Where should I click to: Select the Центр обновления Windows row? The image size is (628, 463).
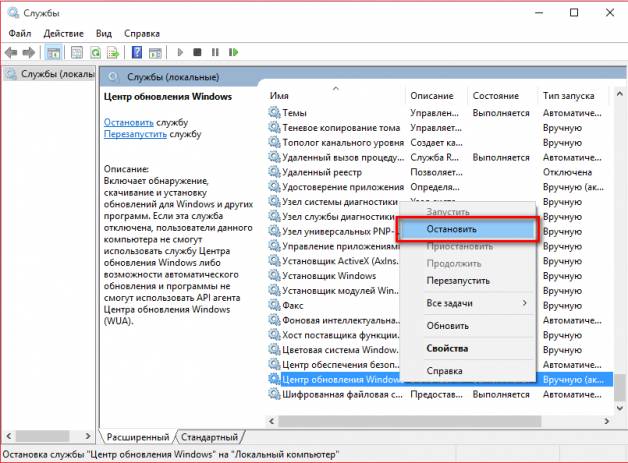(x=440, y=379)
